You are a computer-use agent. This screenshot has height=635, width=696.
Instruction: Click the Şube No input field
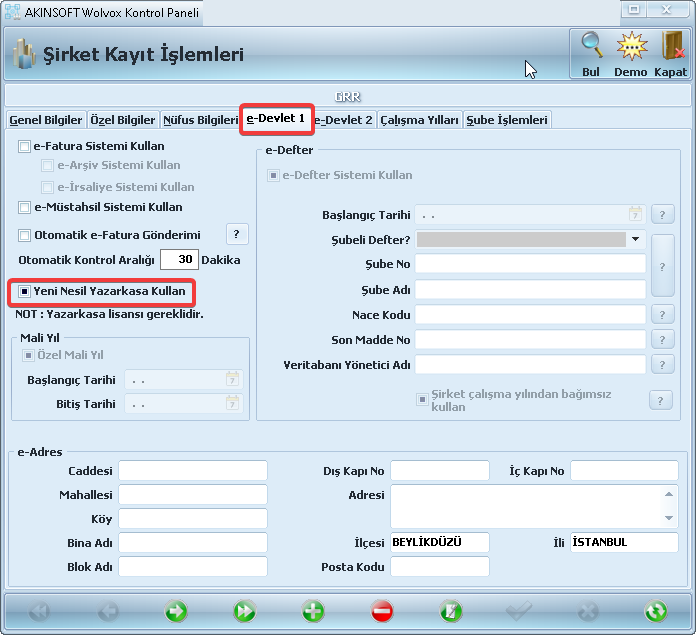tap(530, 264)
